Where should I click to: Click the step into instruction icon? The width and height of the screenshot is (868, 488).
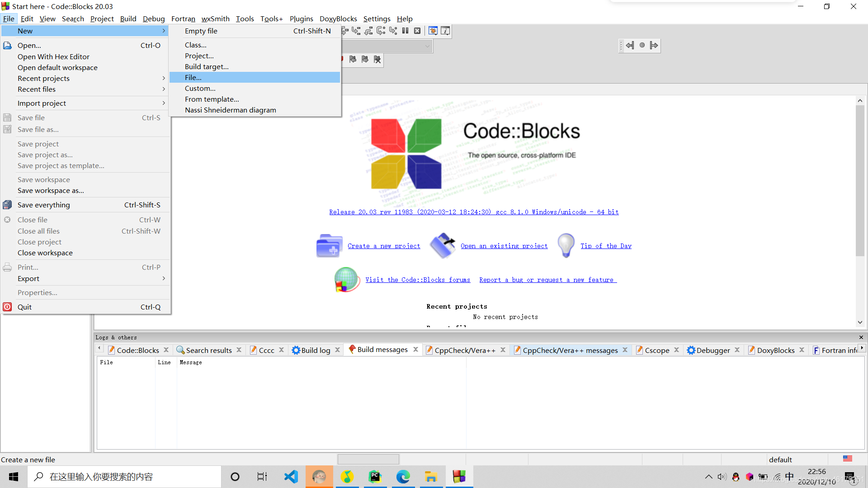393,31
